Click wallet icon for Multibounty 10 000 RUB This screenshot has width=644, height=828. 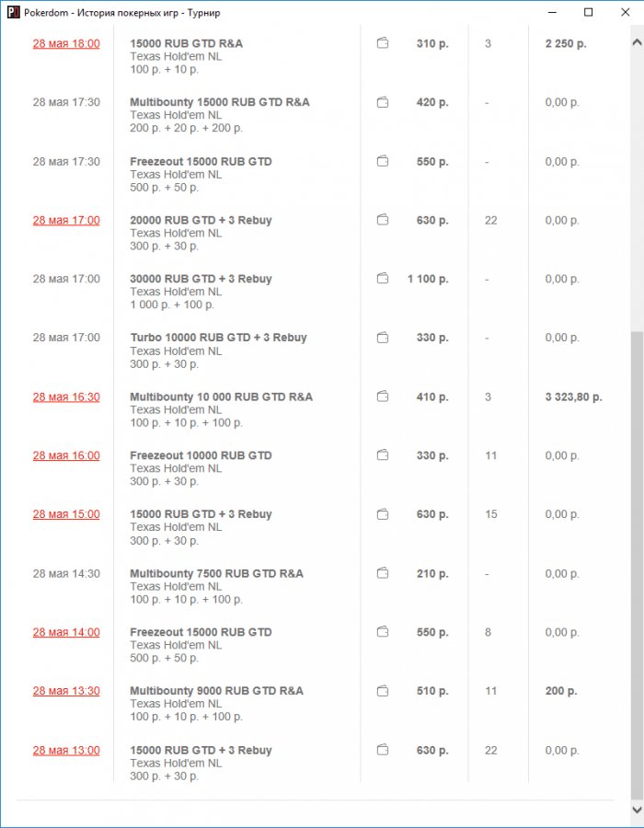point(383,397)
